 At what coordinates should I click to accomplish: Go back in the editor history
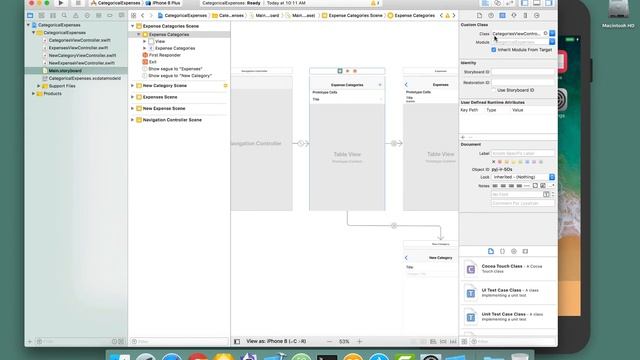(142, 16)
